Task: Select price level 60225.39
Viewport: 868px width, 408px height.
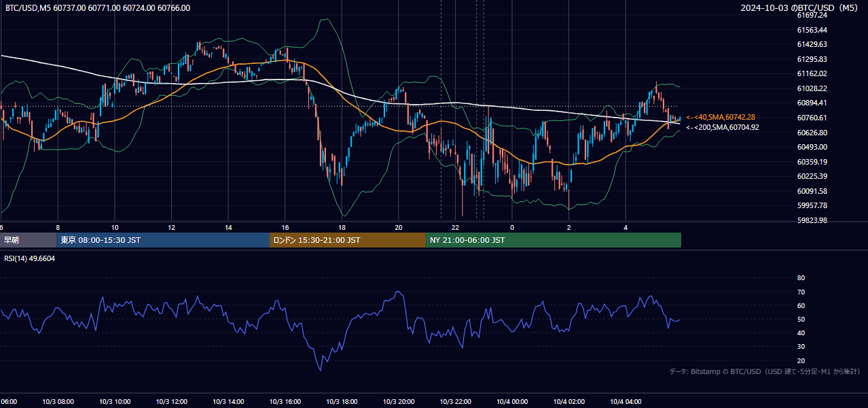Action: point(812,176)
